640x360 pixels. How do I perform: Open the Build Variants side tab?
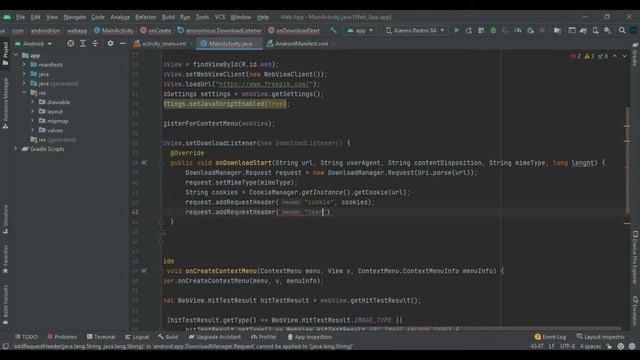point(5,304)
